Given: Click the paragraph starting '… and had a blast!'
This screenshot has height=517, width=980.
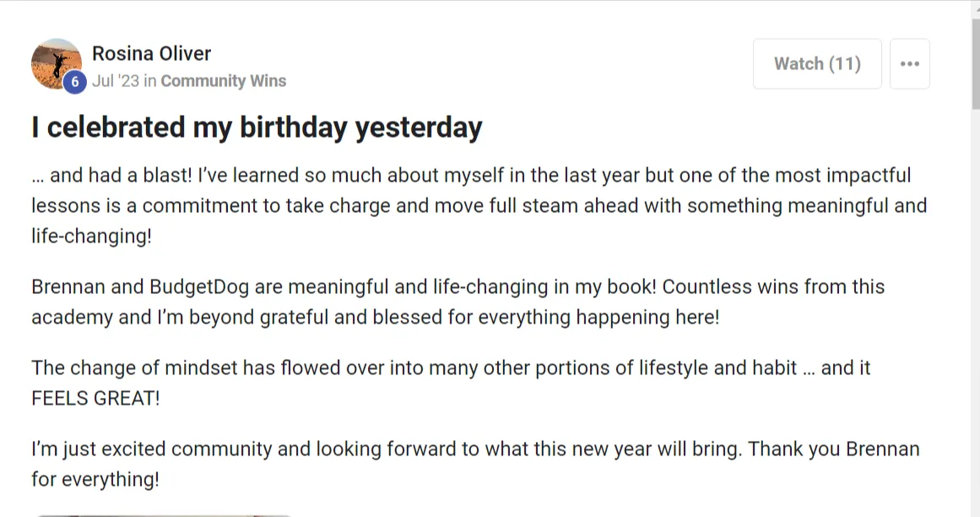Looking at the screenshot, I should [x=479, y=205].
